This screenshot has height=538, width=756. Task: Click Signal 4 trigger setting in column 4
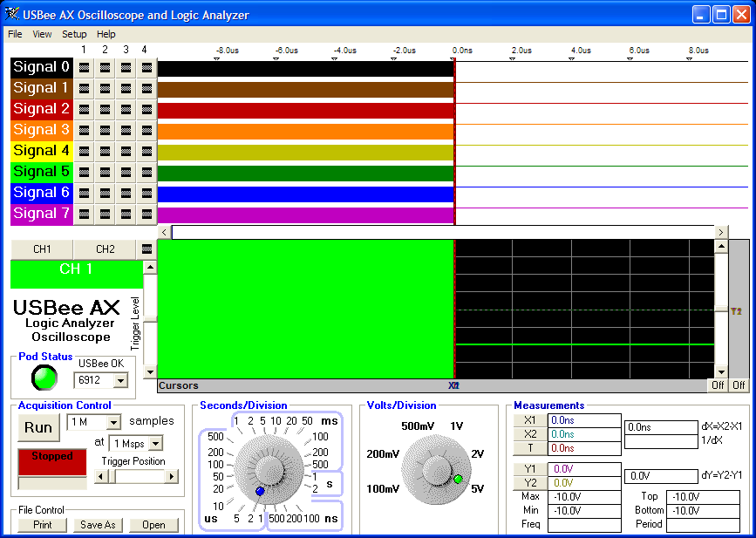pos(146,152)
